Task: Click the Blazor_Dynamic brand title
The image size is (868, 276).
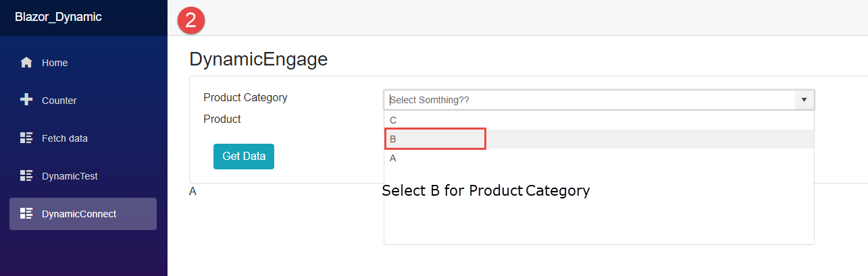Action: [58, 17]
